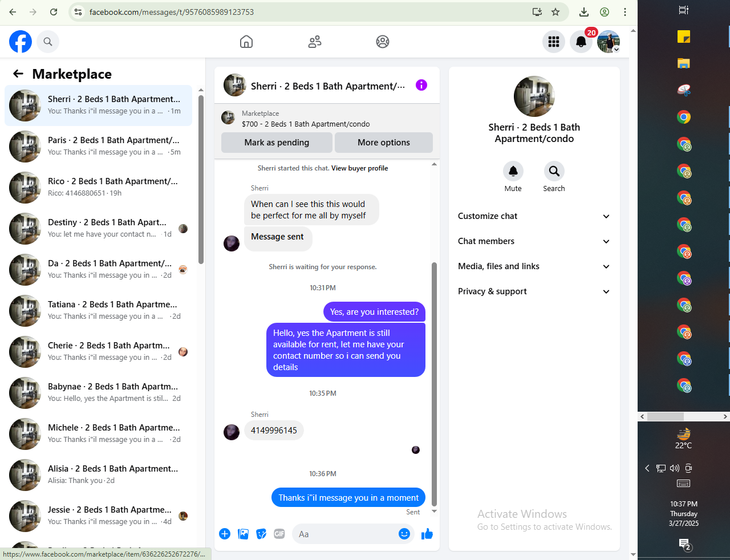Bookmark this page with star icon
The width and height of the screenshot is (730, 560).
(x=555, y=12)
